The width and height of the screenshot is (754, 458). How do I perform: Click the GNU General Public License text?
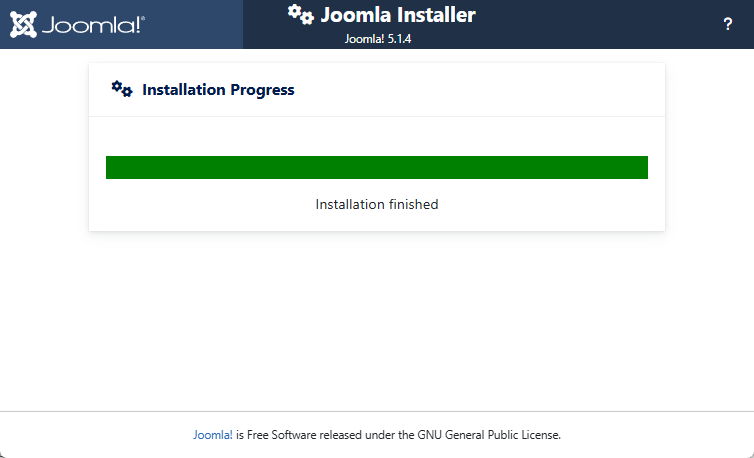489,435
